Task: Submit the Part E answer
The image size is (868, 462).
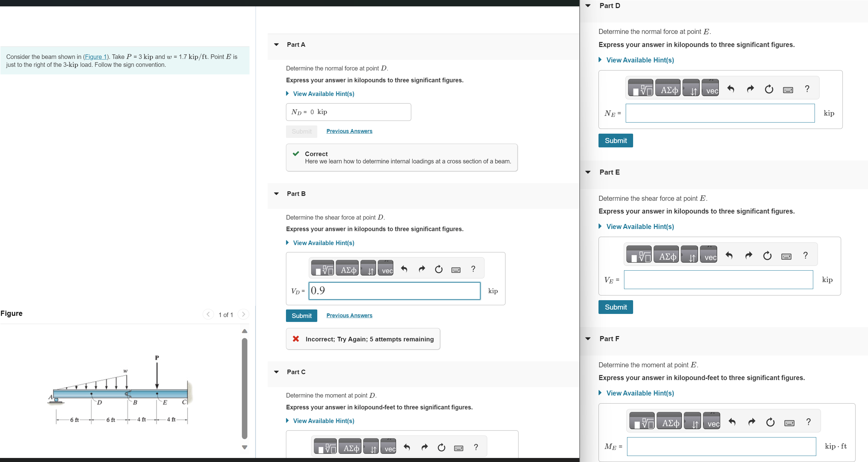Action: click(x=615, y=307)
